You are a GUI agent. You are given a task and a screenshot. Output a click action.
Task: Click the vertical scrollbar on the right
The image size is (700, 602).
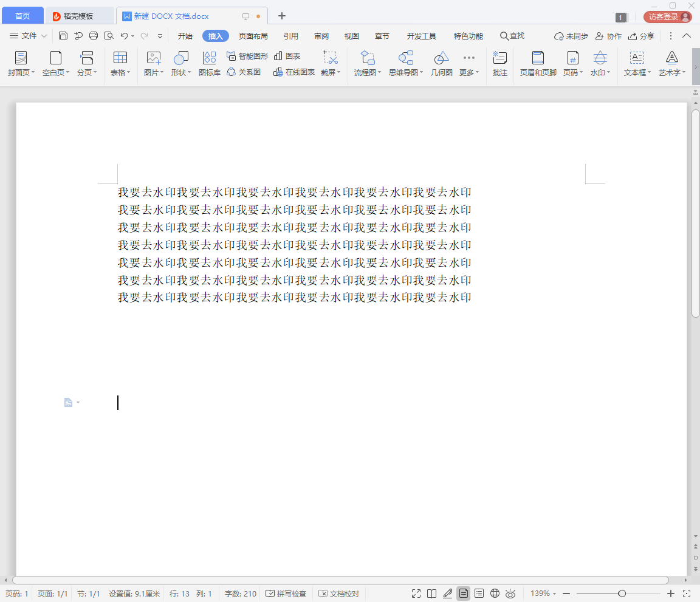(695, 213)
